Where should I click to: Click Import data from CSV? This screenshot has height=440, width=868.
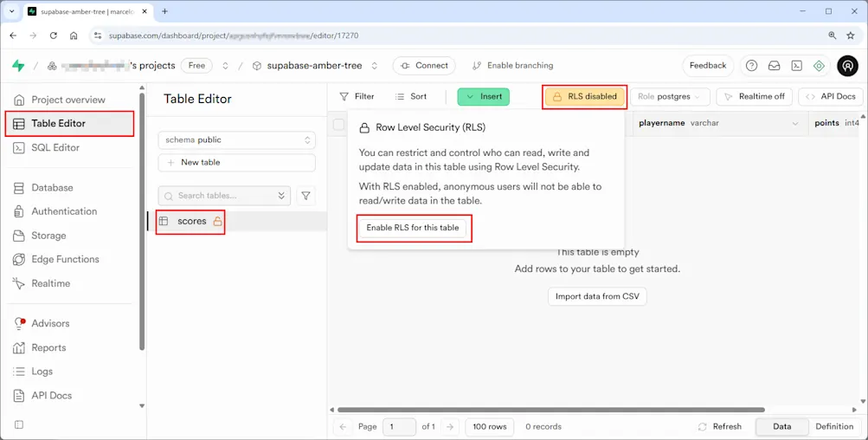point(597,296)
